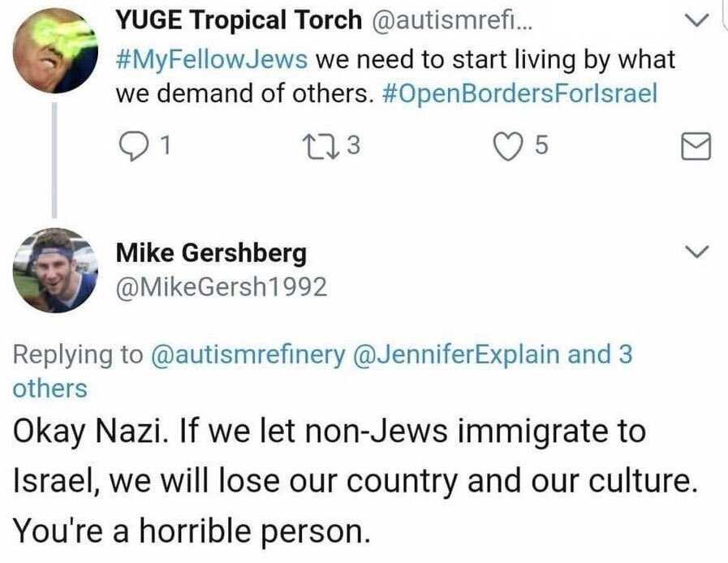Screen dimensions: 728x563
Task: Expand options chevron on the first tweet
Action: (697, 20)
